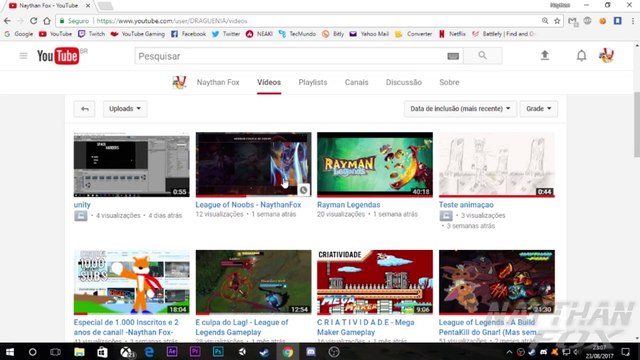This screenshot has width=640, height=360.
Task: Open the Twitch bookmark
Action: (91, 34)
